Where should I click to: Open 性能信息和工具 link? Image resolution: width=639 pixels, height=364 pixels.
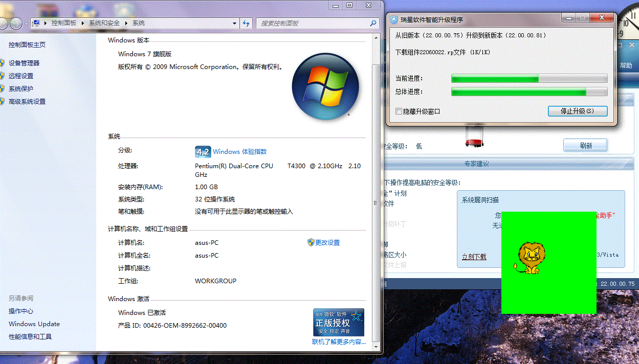tap(30, 337)
